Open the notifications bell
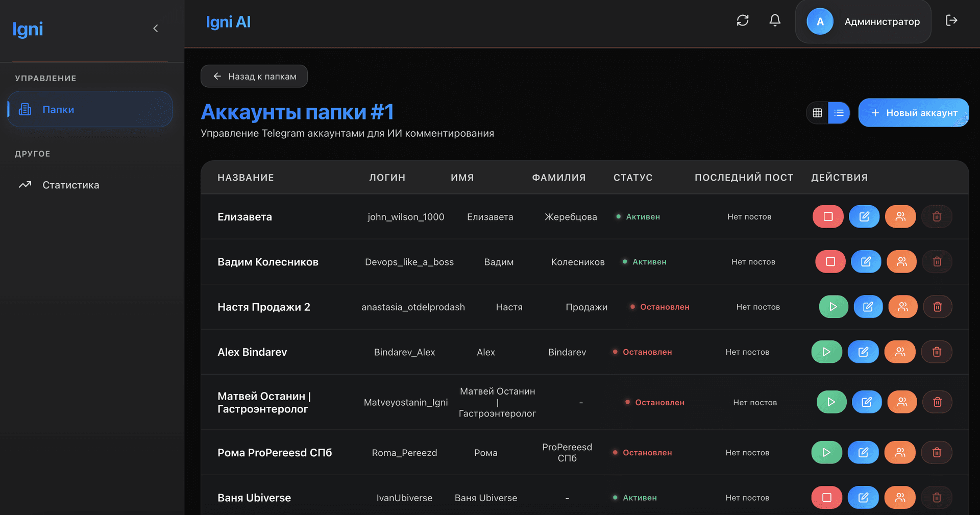The image size is (980, 515). (774, 20)
